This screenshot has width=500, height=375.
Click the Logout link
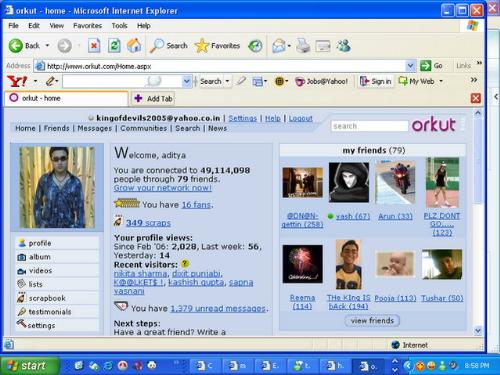tap(300, 118)
